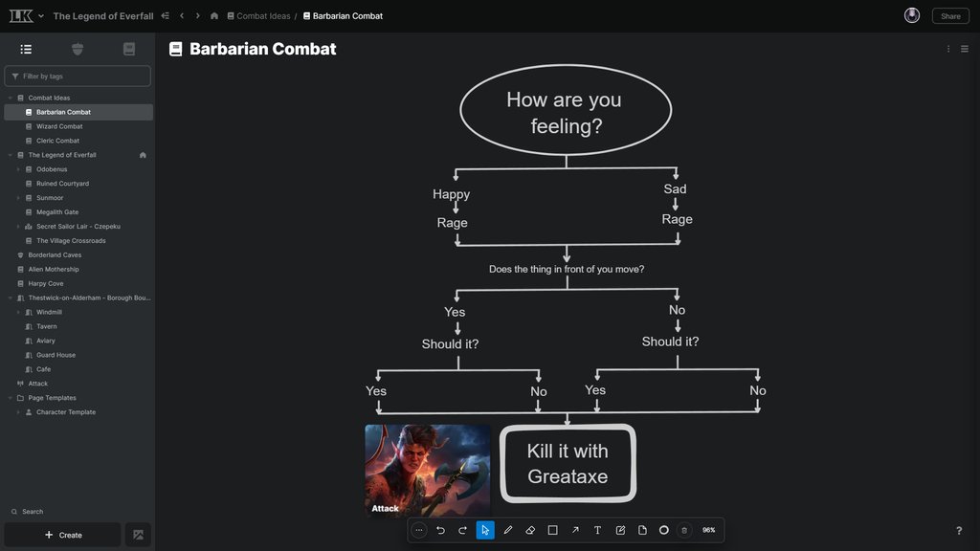Select the Arrow tool on the whiteboard toolbar

pyautogui.click(x=575, y=530)
